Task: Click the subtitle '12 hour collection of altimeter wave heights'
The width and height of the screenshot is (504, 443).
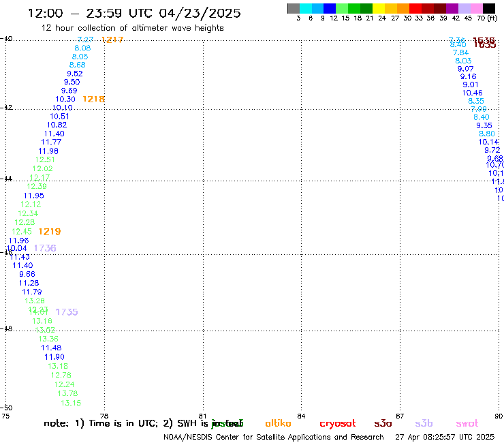Action: tap(132, 28)
